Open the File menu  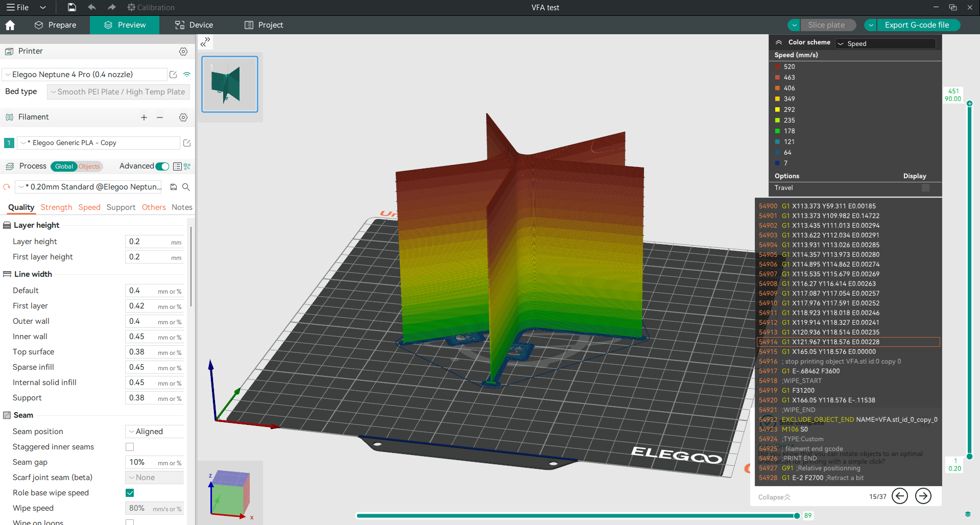coord(17,8)
